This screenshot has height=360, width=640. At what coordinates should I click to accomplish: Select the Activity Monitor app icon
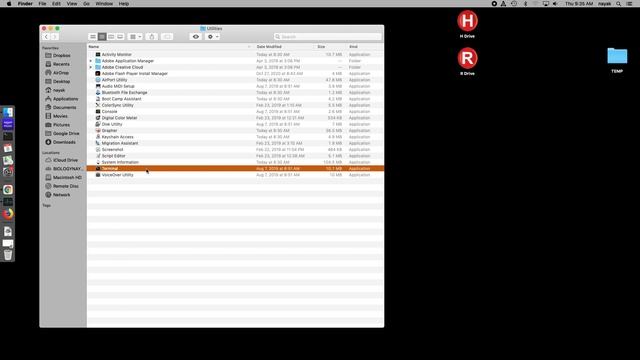coord(98,54)
